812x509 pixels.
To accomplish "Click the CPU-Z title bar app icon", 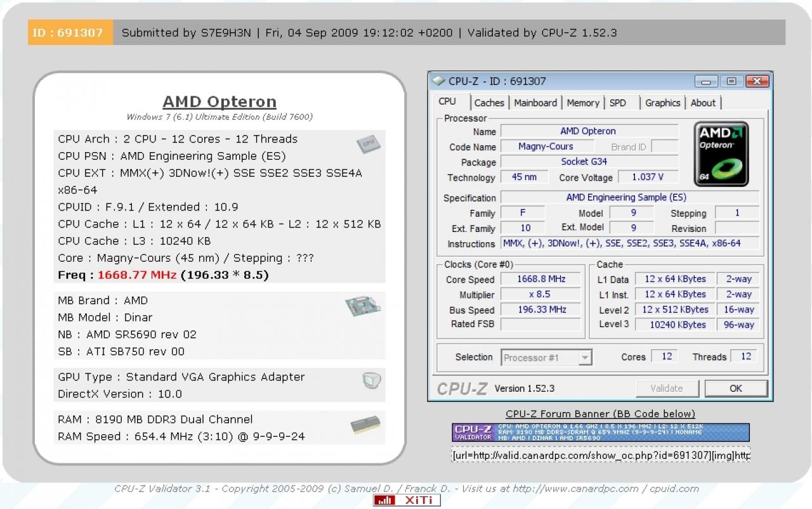I will (x=438, y=81).
